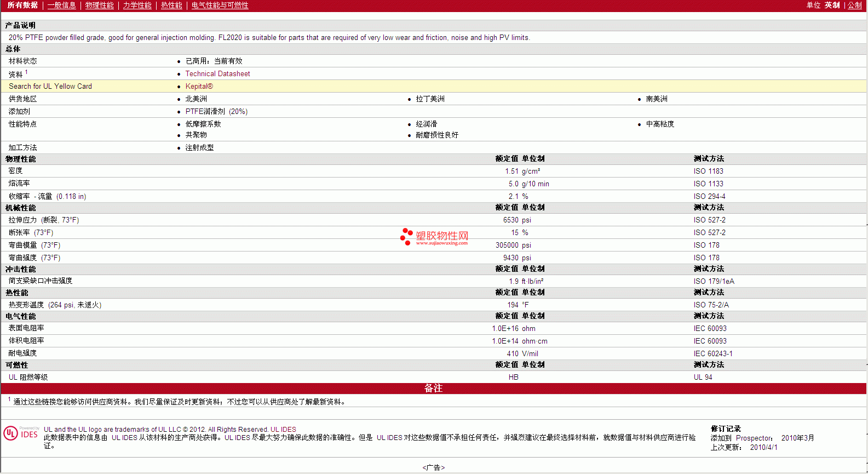Click the IEC 60243-1 test method
This screenshot has width=868, height=474.
click(x=712, y=354)
